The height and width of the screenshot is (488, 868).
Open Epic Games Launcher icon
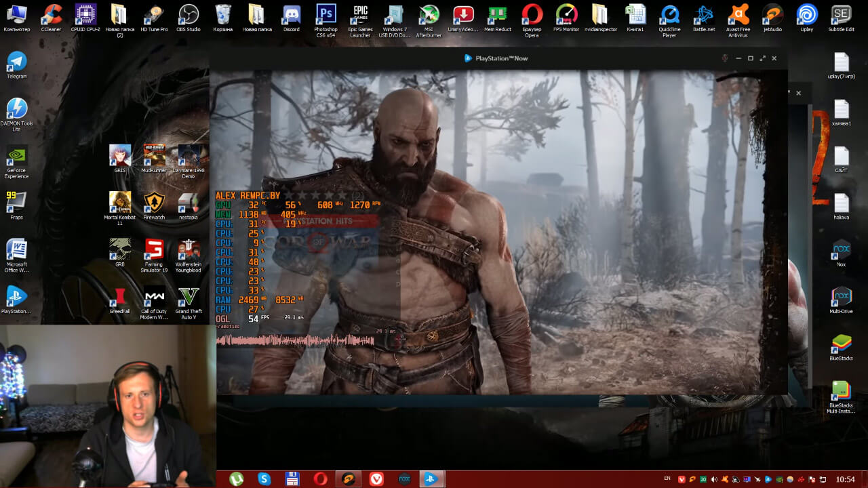(x=360, y=20)
